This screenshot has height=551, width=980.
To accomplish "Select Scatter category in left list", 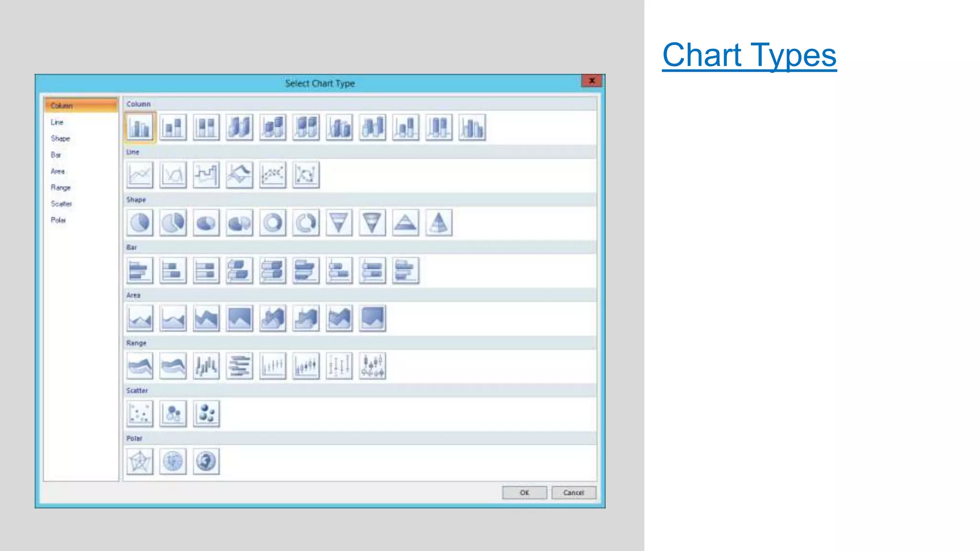I will click(61, 204).
